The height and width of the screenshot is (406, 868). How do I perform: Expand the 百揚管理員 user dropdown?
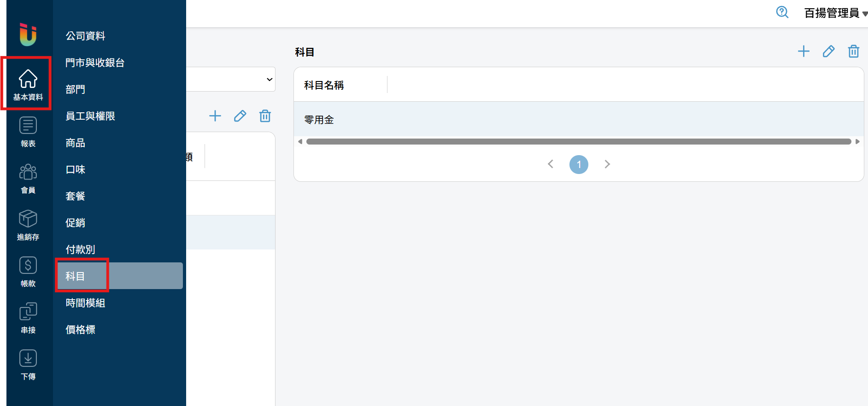(x=835, y=13)
